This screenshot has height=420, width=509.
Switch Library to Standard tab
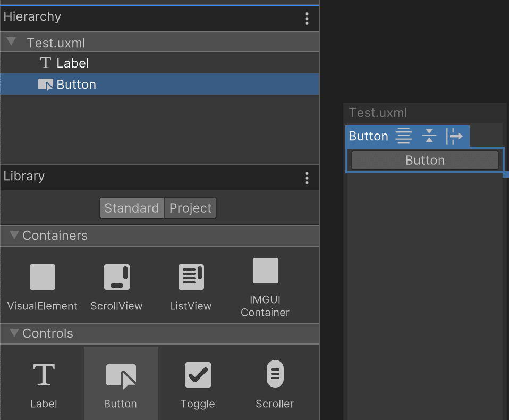click(131, 208)
